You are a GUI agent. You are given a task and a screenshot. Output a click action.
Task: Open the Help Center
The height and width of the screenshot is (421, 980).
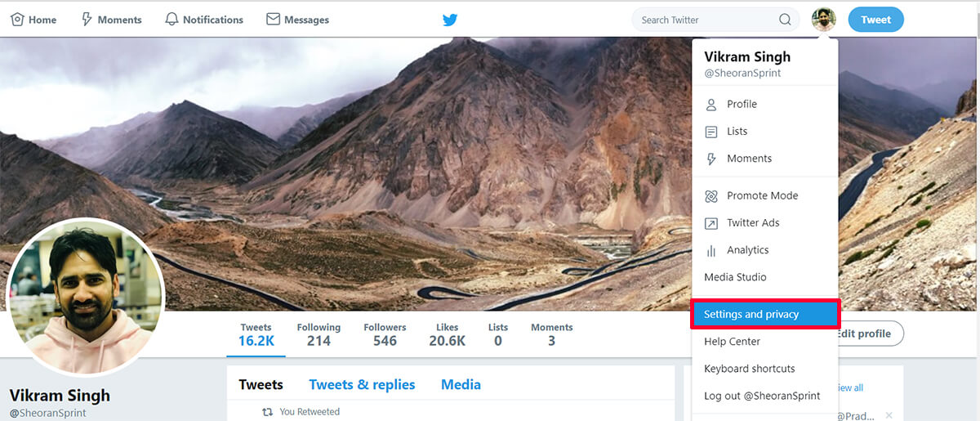click(x=764, y=342)
